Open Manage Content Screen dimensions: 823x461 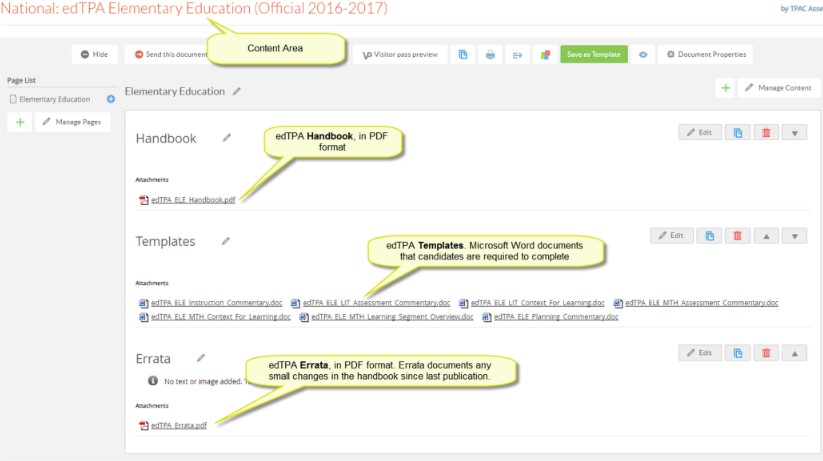[779, 88]
